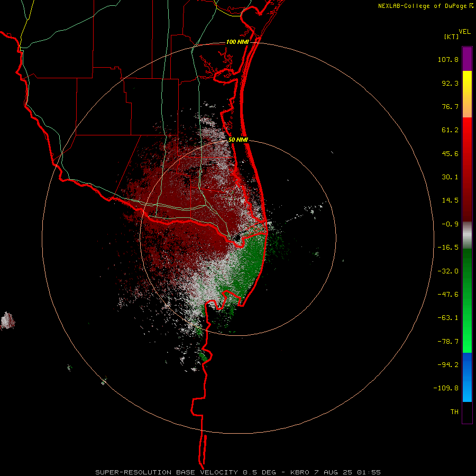This screenshot has height=476, width=476.
Task: Click the -16.5 legend value
Action: (x=448, y=248)
